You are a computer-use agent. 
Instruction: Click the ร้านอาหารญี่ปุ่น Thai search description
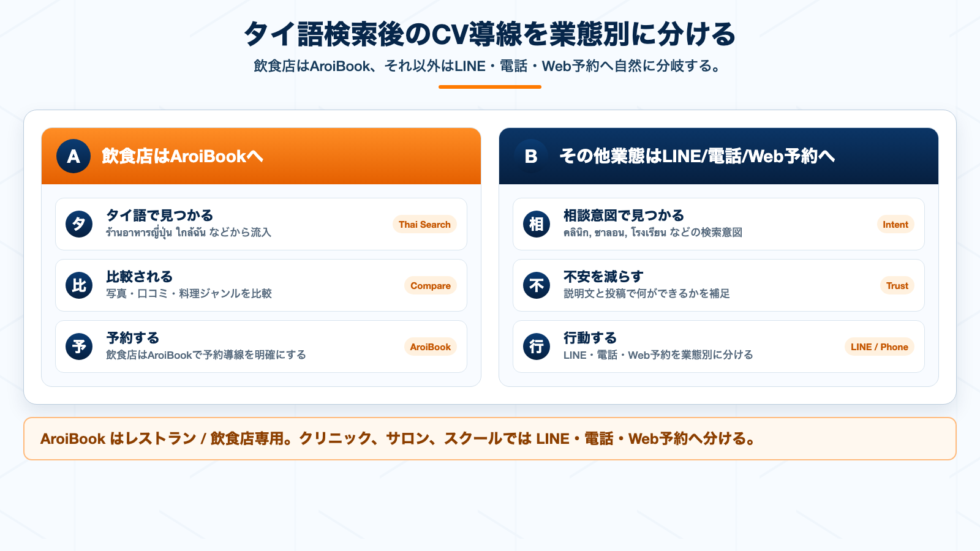(189, 233)
